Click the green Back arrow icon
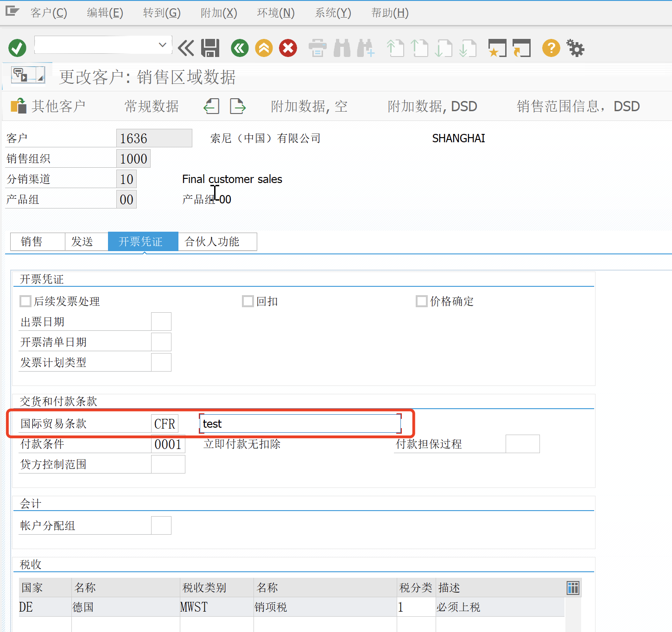Screen dimensions: 672x632 [x=240, y=48]
